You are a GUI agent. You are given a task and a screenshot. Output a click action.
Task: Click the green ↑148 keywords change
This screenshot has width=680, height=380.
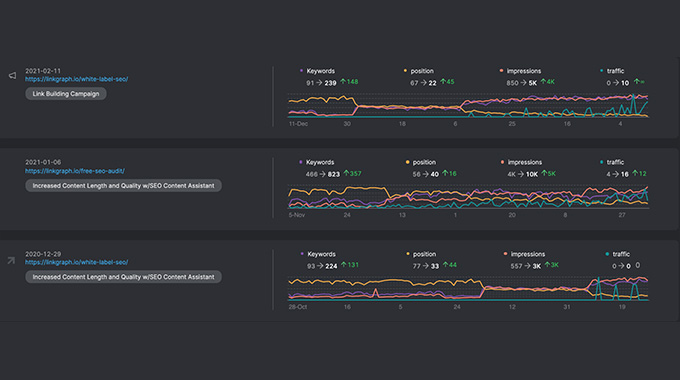point(349,82)
